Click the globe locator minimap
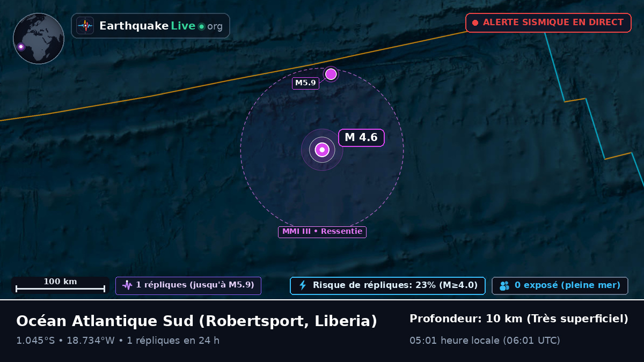This screenshot has width=644, height=362. [x=39, y=39]
